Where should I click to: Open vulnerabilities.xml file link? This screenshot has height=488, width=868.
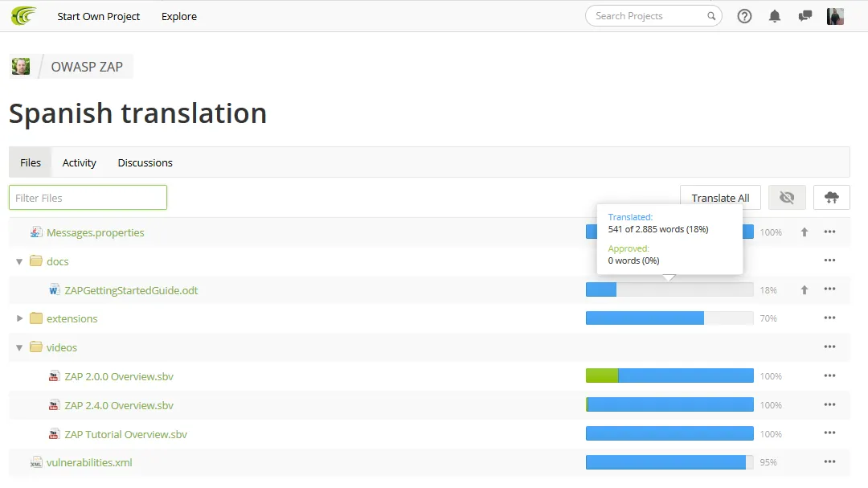pos(89,462)
